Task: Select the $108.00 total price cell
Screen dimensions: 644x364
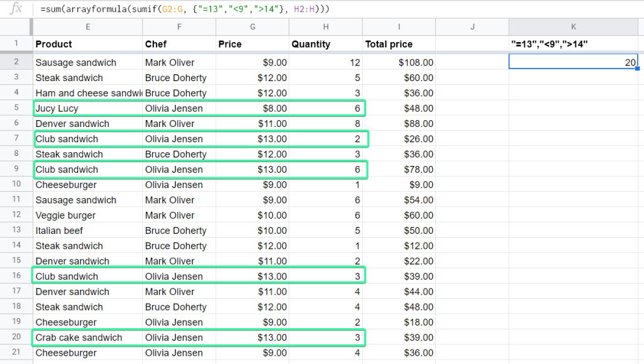Action: [399, 62]
